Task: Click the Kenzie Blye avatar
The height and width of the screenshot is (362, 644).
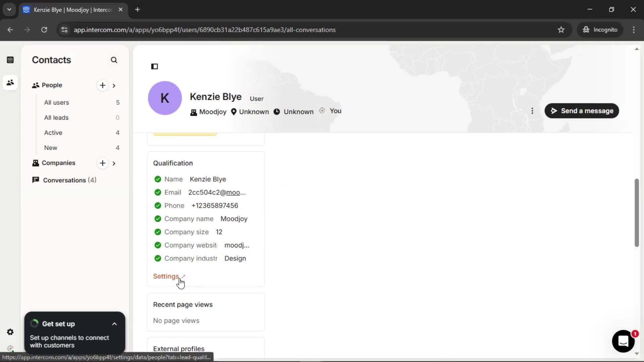Action: coord(165,98)
